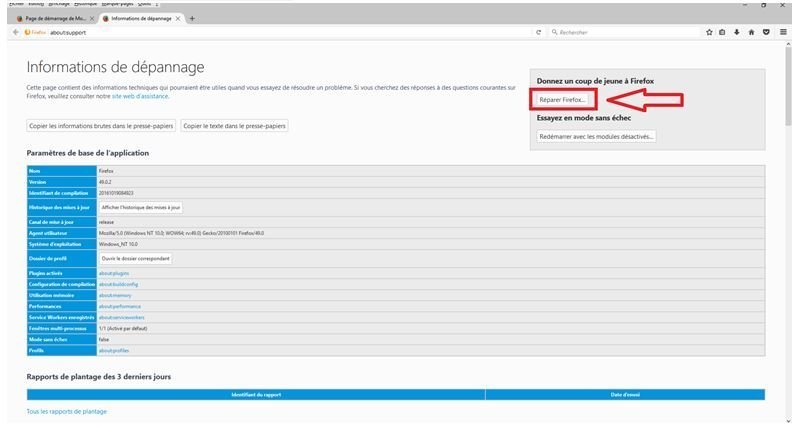
Task: Click the back arrow navigation button
Action: pos(15,32)
